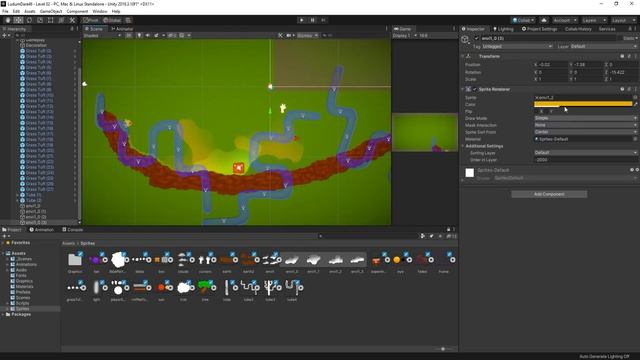The height and width of the screenshot is (360, 640).
Task: Click the Pause button in the toolbar
Action: [x=313, y=20]
